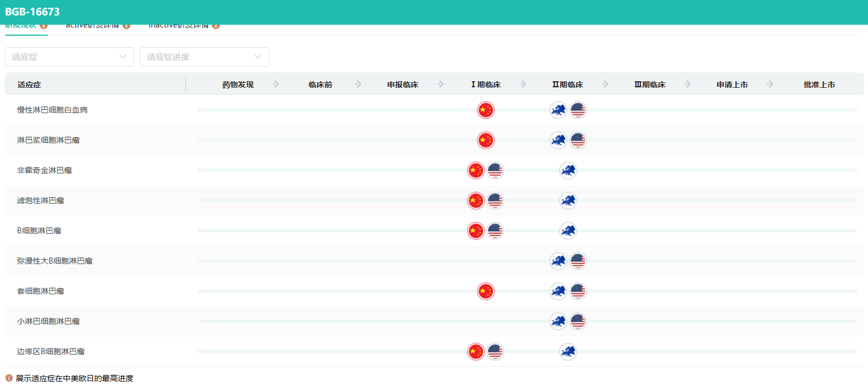Open the 适应症 filter dropdown
This screenshot has width=868, height=392.
click(69, 57)
